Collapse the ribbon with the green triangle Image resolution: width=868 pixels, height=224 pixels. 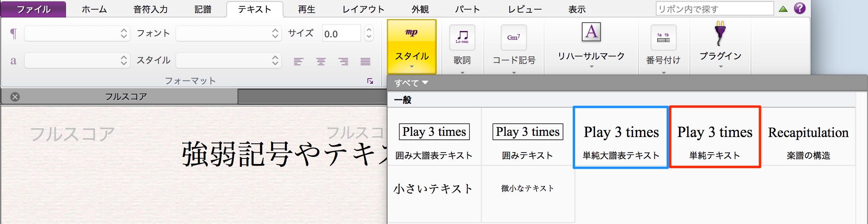[783, 9]
